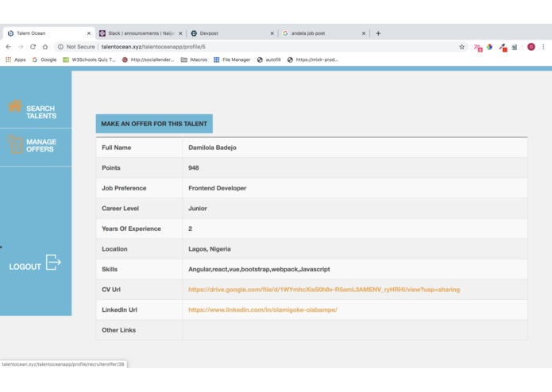Select the Talent Ocean tab

pos(48,33)
